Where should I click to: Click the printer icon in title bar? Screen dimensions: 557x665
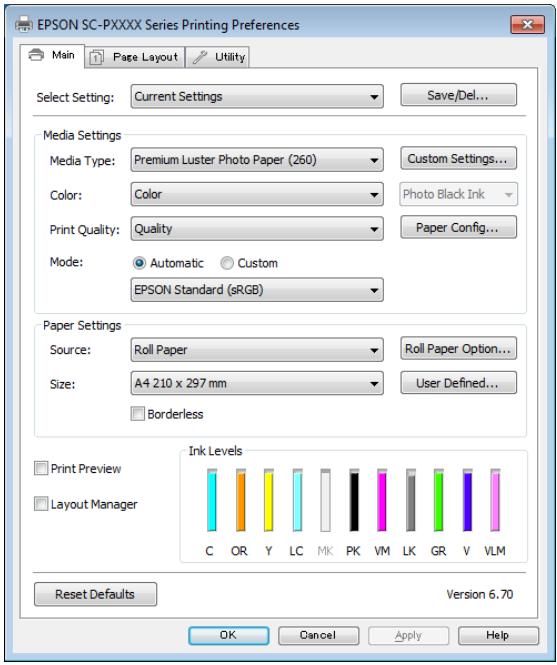tap(24, 25)
